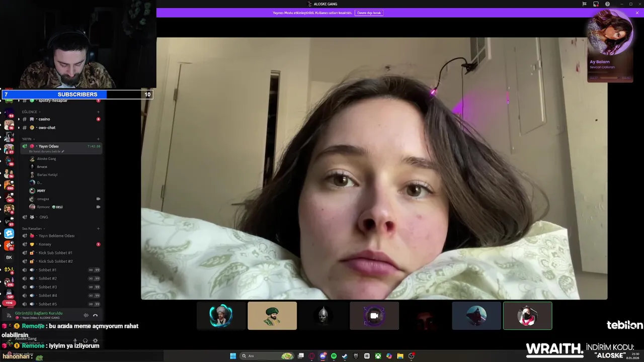Add channel to YAYIN category
Viewport: 644px width, 362px height.
98,139
